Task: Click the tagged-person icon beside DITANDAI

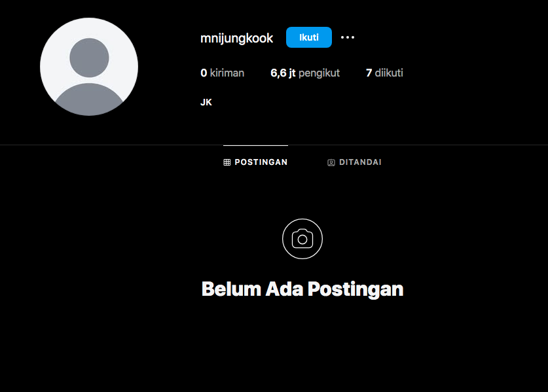Action: (331, 162)
